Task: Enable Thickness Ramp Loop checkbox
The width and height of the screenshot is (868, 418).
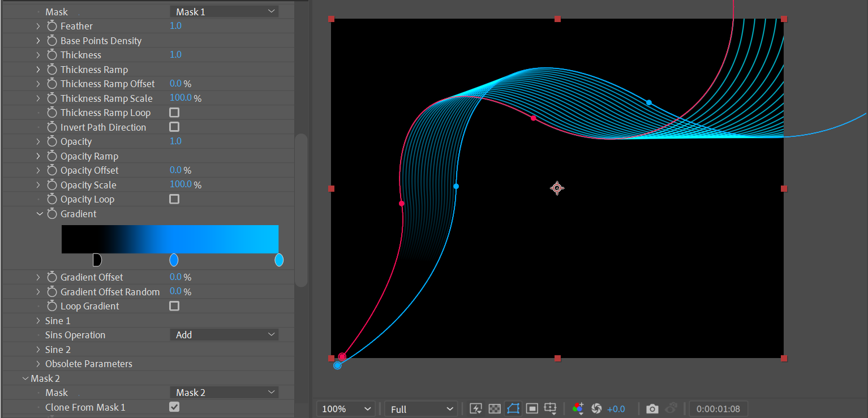Action: click(x=174, y=113)
